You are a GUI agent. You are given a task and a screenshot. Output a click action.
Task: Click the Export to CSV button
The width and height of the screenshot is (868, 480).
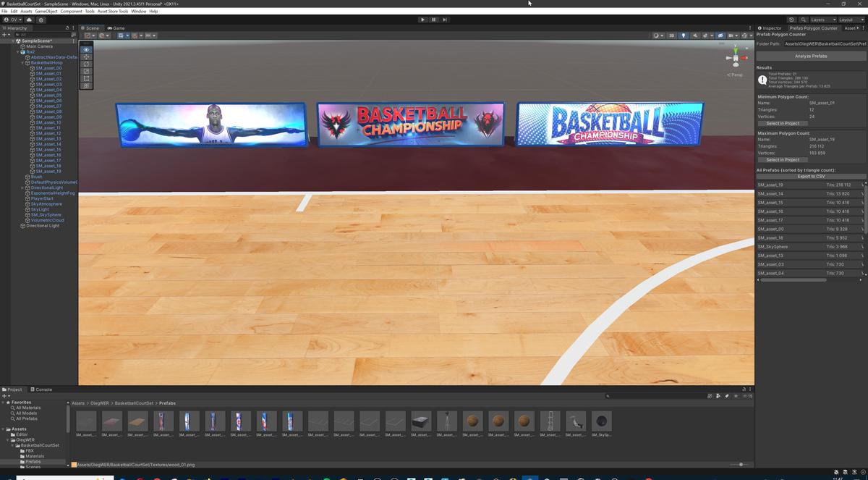coord(810,176)
